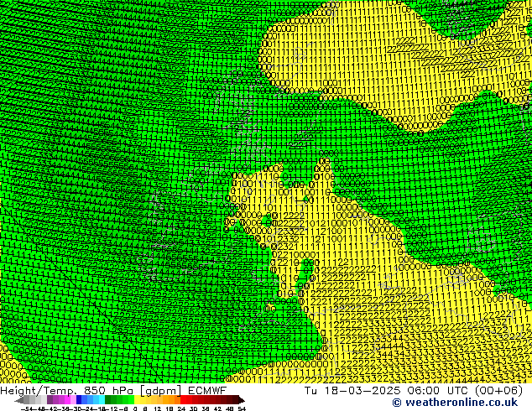Click the bright red legend swatch at 24
The width and height of the screenshot is (532, 411).
(x=183, y=400)
